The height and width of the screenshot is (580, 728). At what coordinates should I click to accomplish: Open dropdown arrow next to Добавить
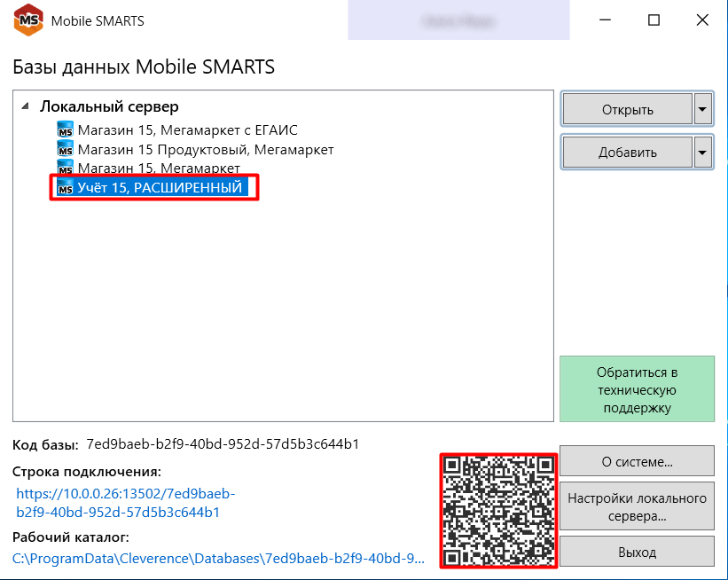point(702,152)
